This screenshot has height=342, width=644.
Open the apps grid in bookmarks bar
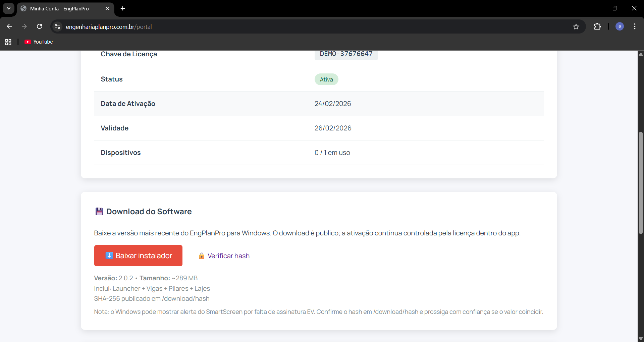pyautogui.click(x=8, y=42)
